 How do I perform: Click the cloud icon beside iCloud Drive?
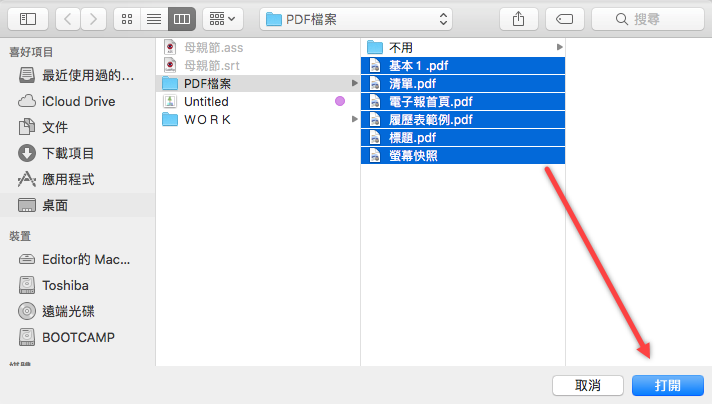(27, 101)
